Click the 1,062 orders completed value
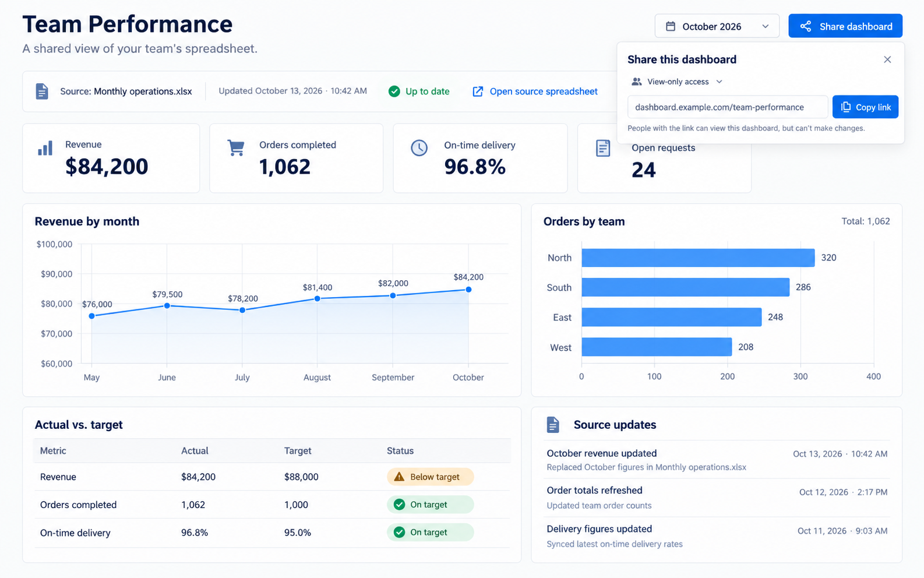Viewport: 924px width, 578px height. [285, 167]
